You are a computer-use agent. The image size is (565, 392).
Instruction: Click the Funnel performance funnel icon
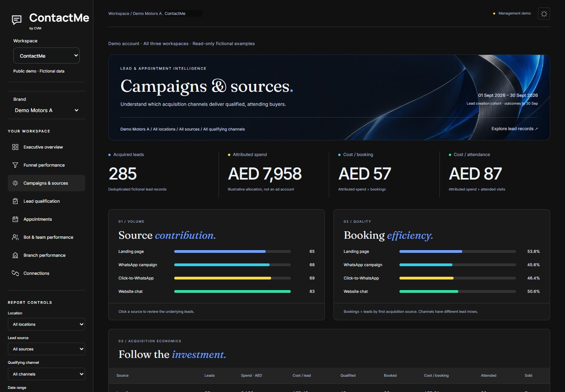15,165
